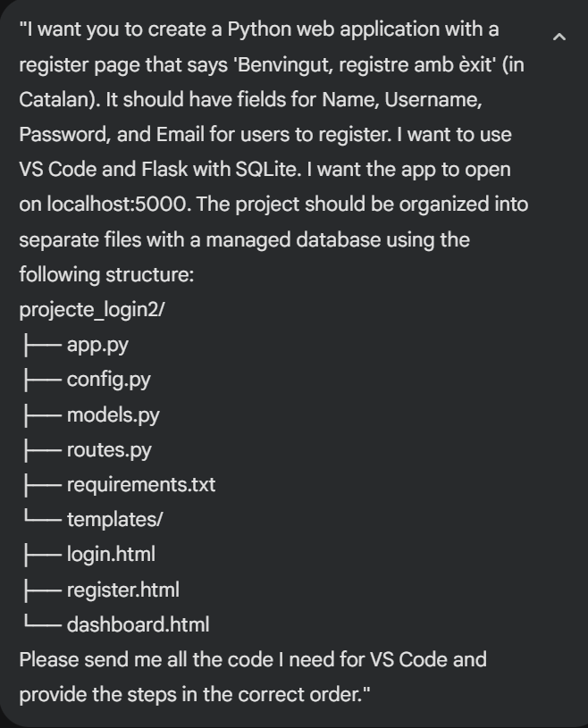This screenshot has height=728, width=588.
Task: Click the login.html entry
Action: pyautogui.click(x=111, y=555)
